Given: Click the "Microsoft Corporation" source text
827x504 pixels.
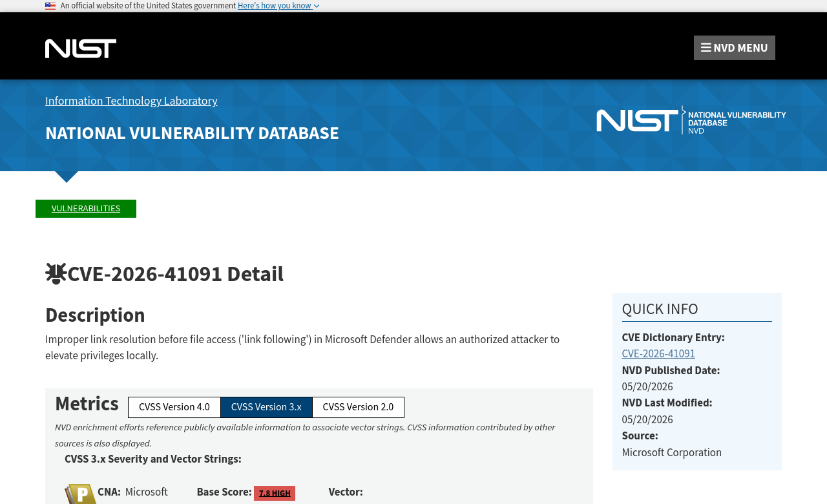Looking at the screenshot, I should pyautogui.click(x=672, y=453).
